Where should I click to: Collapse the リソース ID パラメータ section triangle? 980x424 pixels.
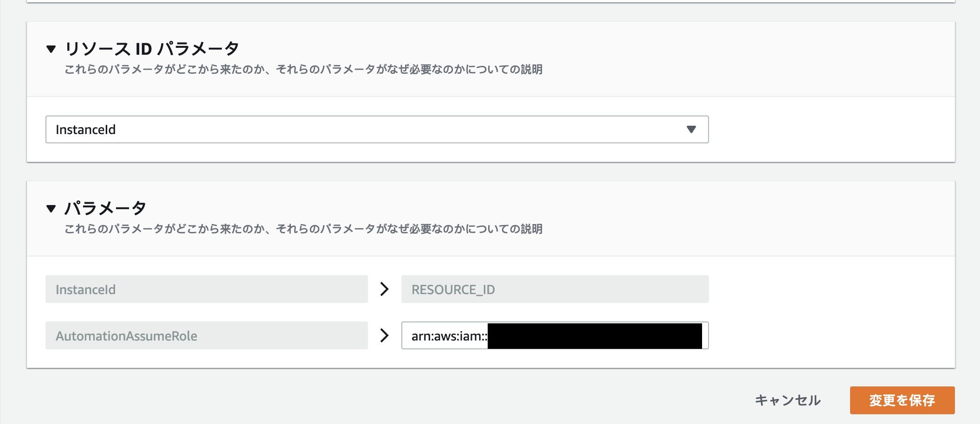[x=51, y=49]
